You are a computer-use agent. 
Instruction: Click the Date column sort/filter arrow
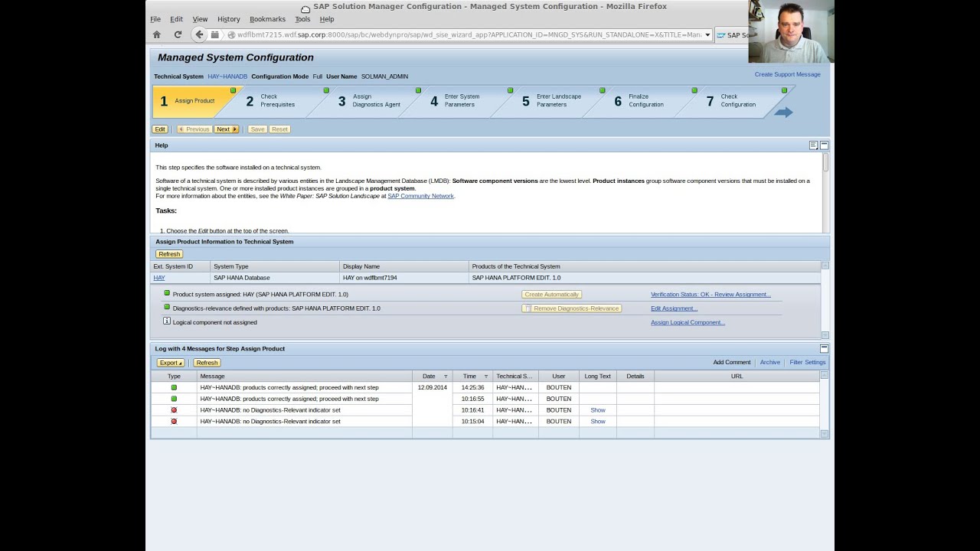click(x=446, y=377)
